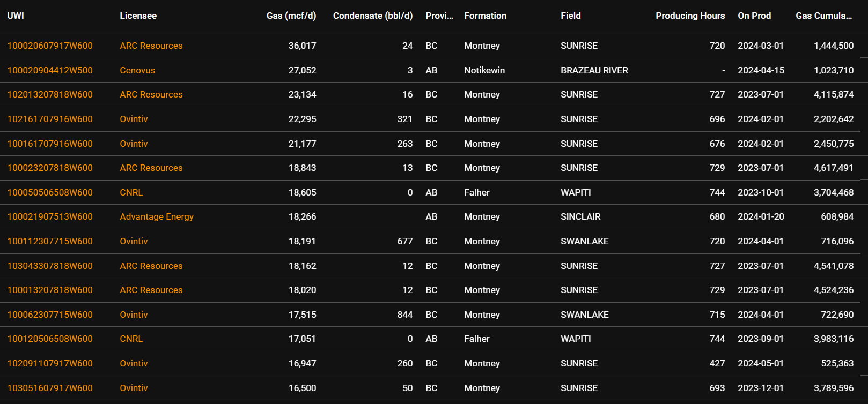The image size is (868, 404).
Task: Click CNRL in the 17,051 gas row
Action: point(131,339)
